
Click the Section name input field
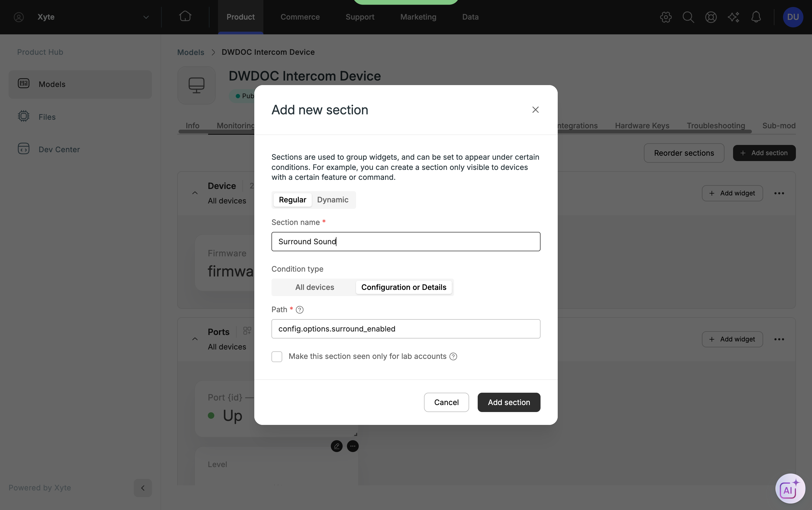click(406, 242)
